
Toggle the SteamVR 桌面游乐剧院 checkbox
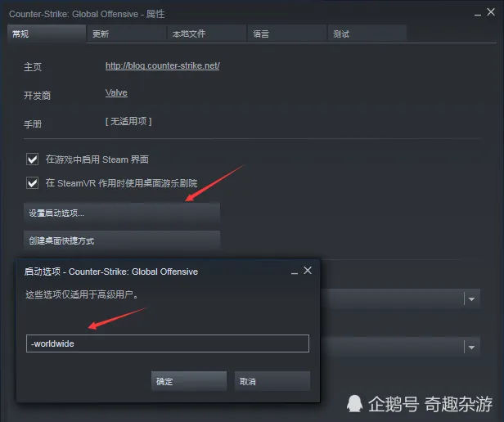(x=33, y=183)
